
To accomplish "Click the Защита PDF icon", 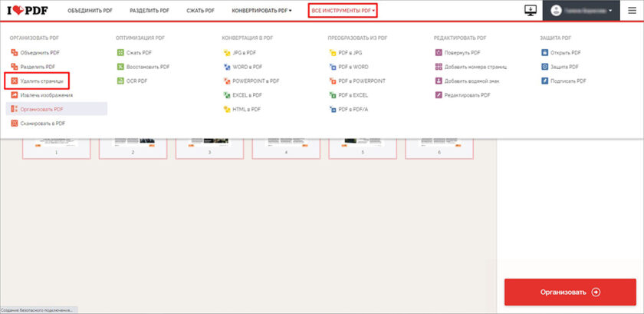I will coord(544,67).
